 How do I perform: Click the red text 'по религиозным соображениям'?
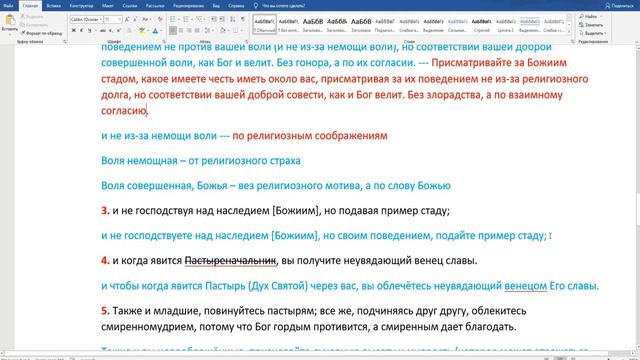pyautogui.click(x=310, y=136)
